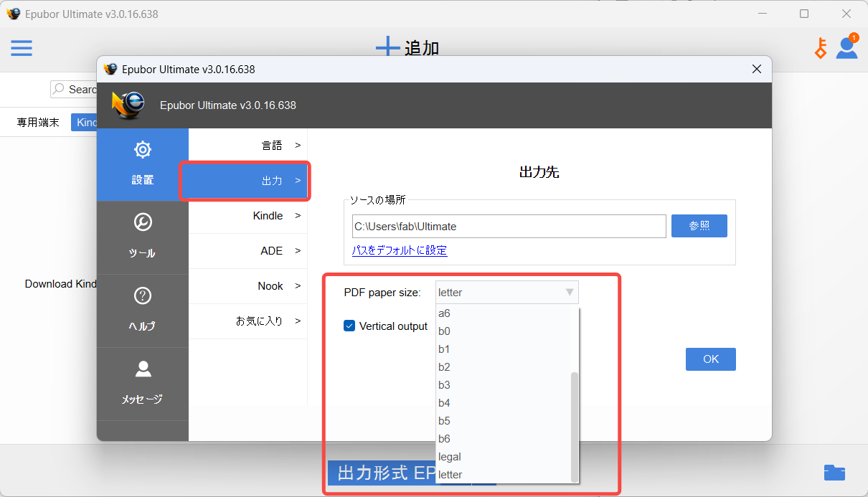
Task: Click the blue plus add icon
Action: click(387, 47)
